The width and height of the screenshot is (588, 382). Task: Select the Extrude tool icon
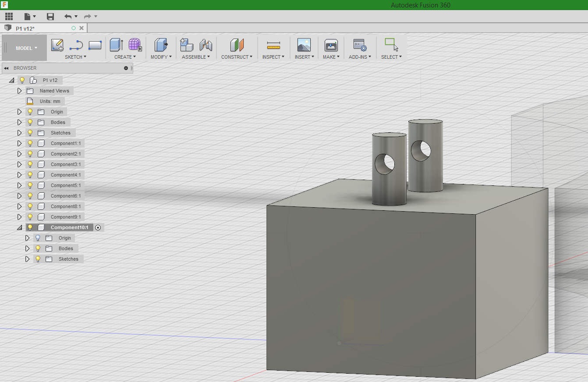[116, 45]
